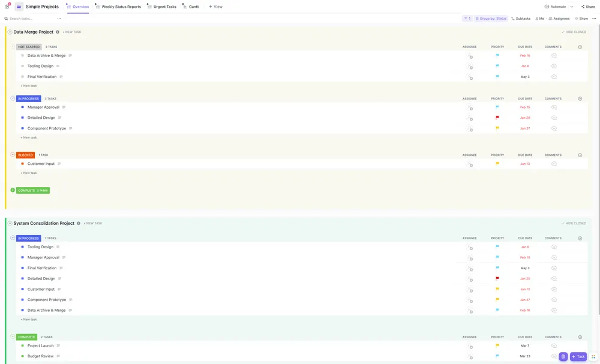
Task: Add a new view with + View
Action: point(215,7)
